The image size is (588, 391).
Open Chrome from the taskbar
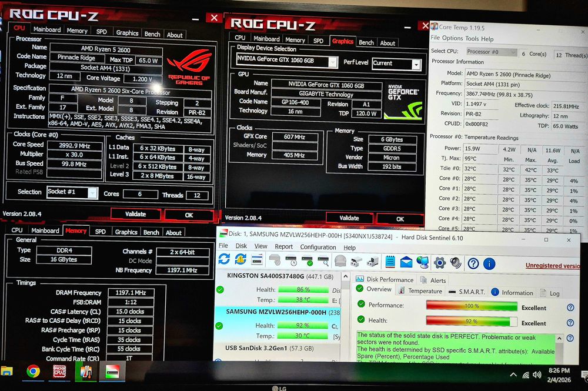coord(34,371)
